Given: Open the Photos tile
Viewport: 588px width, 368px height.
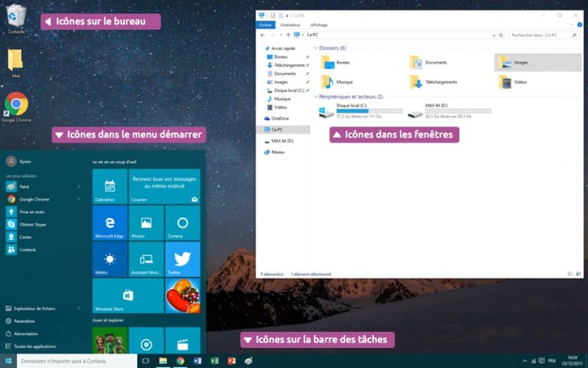Looking at the screenshot, I should pos(146,222).
